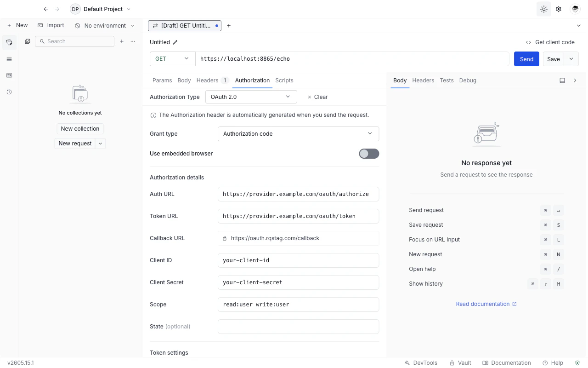
Task: Open the No environment dropdown
Action: 105,26
